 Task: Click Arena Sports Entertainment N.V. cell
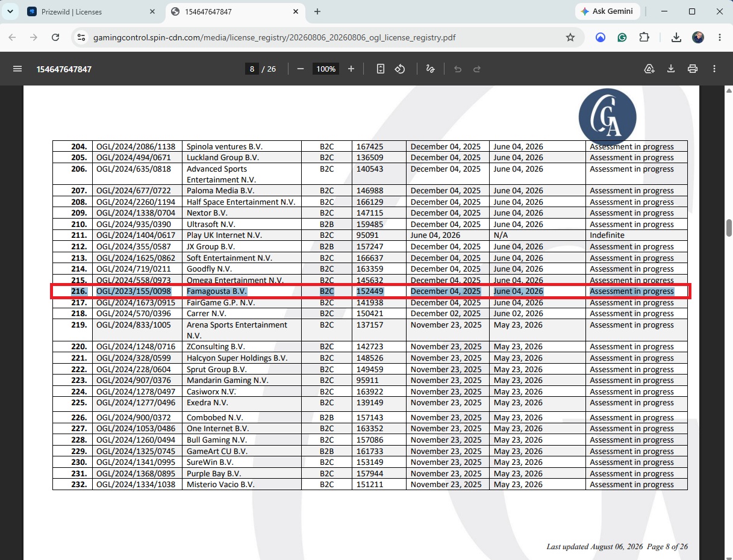[x=242, y=330]
